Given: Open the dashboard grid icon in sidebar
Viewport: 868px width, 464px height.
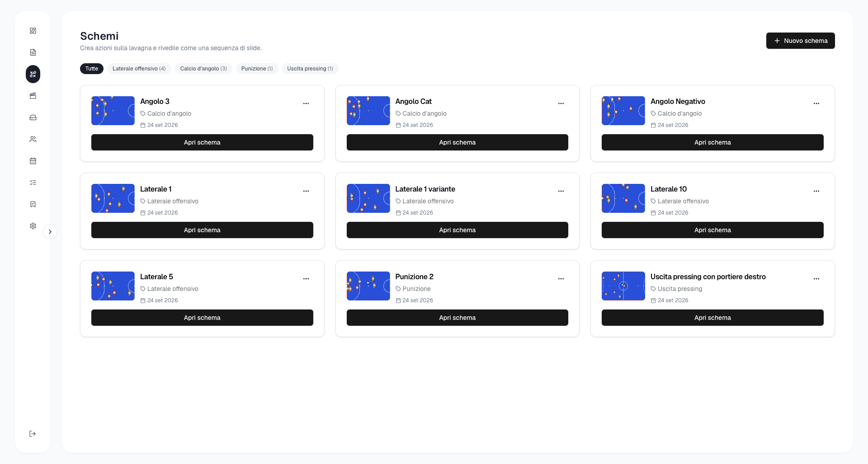Looking at the screenshot, I should [x=33, y=31].
